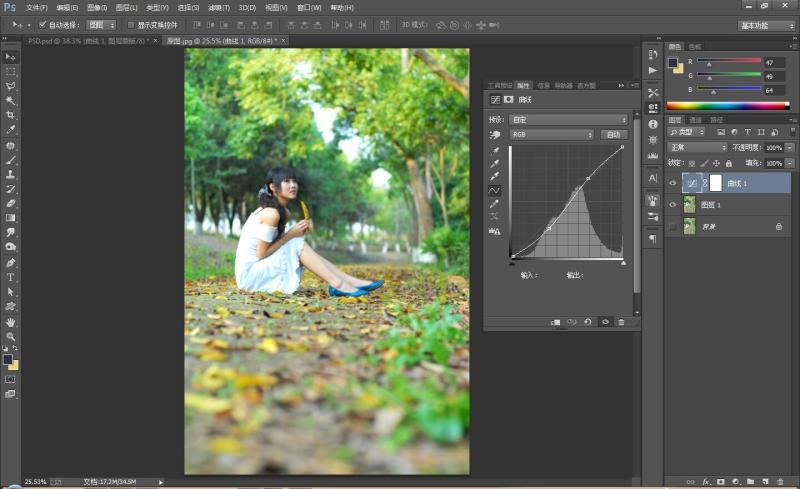Enable Show Transform Controls checkbox
Screen dimensions: 800x489
131,25
